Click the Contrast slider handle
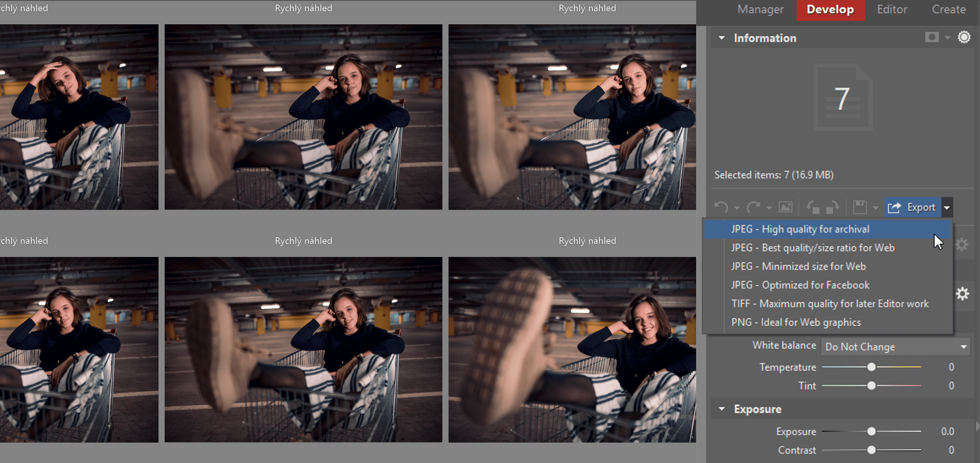Image resolution: width=980 pixels, height=463 pixels. 871,450
